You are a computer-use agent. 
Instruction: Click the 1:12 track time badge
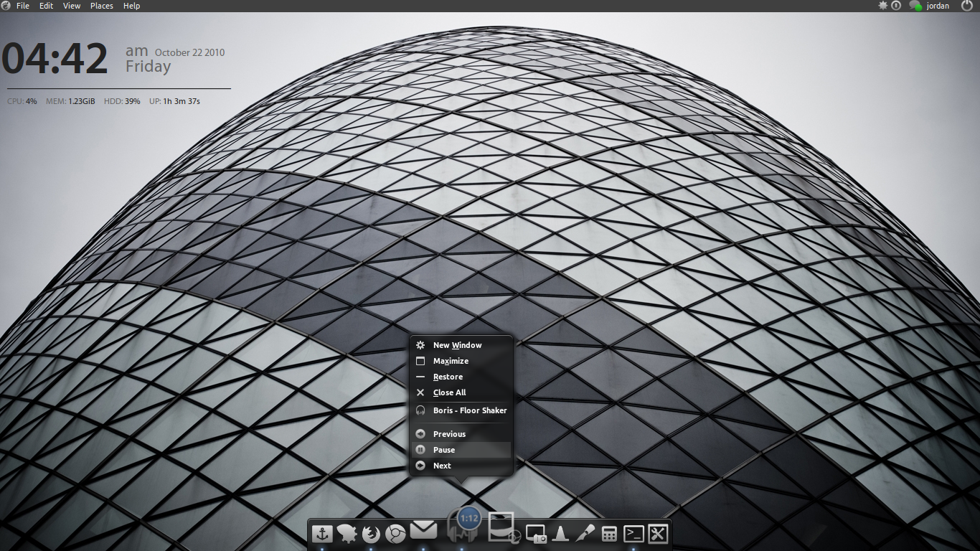[469, 517]
